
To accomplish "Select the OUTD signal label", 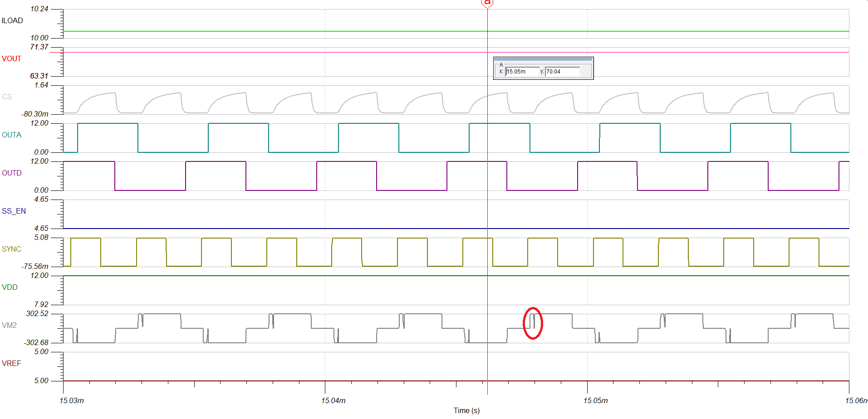I will click(x=11, y=173).
